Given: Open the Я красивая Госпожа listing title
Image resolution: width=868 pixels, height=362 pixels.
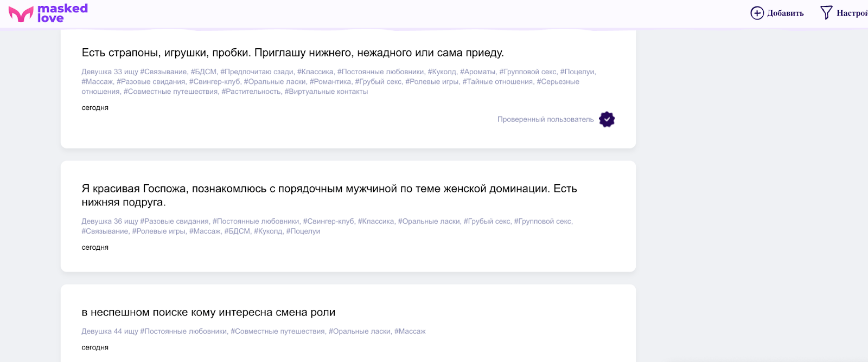Looking at the screenshot, I should pos(329,195).
